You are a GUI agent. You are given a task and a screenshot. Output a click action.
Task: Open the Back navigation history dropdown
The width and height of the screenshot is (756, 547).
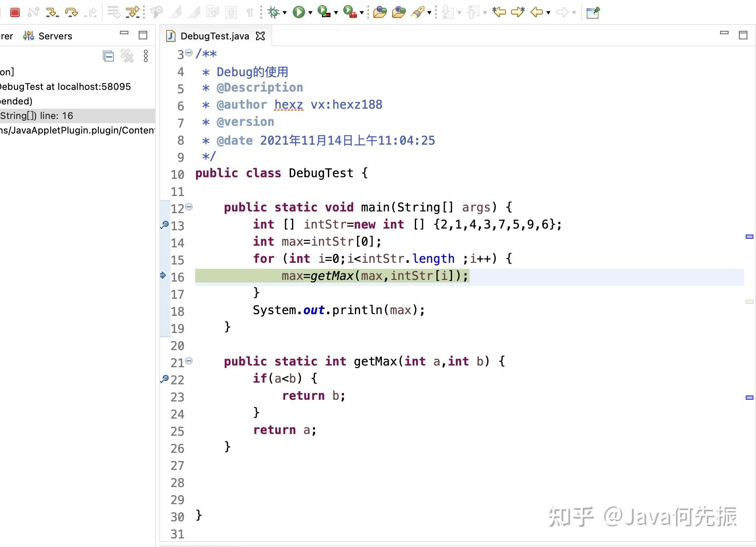pyautogui.click(x=548, y=13)
